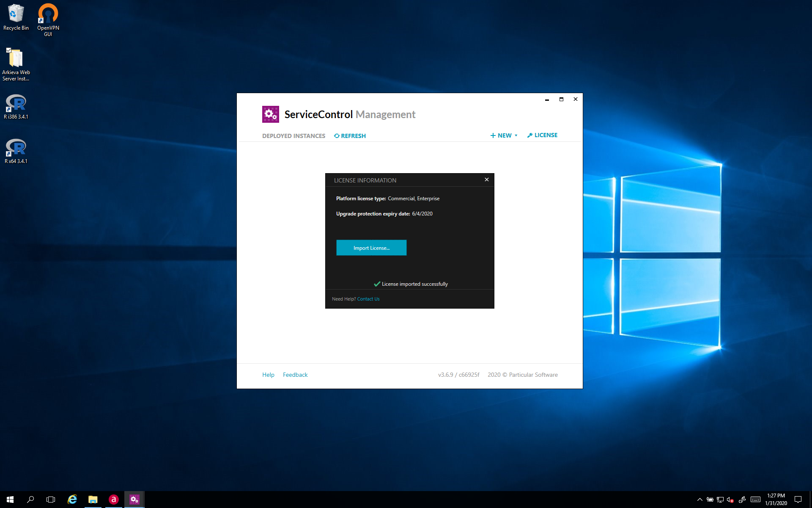The image size is (812, 508).
Task: Click the muted volume tray icon
Action: [x=730, y=500]
